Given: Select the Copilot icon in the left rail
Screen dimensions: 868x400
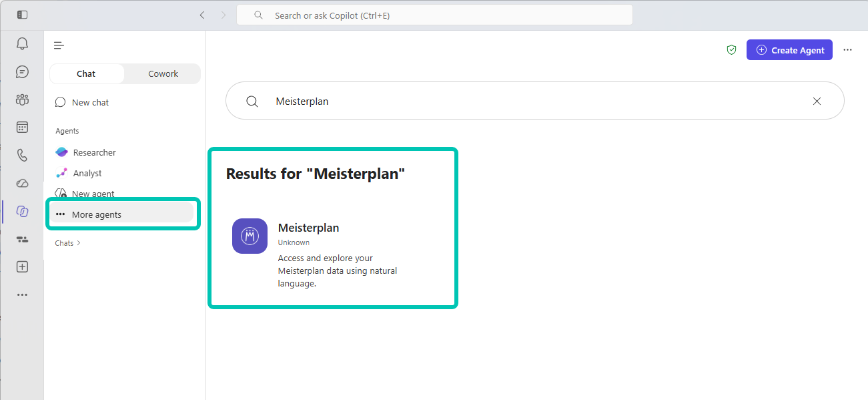Looking at the screenshot, I should coord(22,212).
